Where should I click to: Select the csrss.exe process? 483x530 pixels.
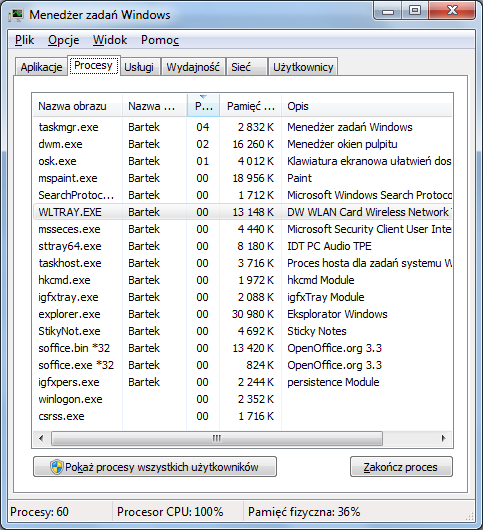click(242, 416)
